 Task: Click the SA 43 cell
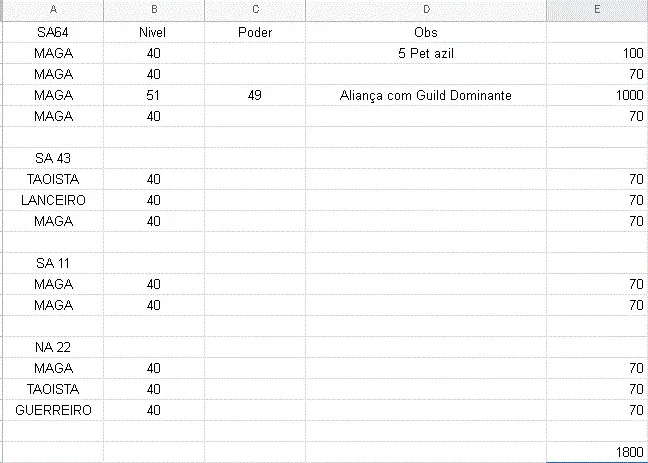pyautogui.click(x=53, y=158)
